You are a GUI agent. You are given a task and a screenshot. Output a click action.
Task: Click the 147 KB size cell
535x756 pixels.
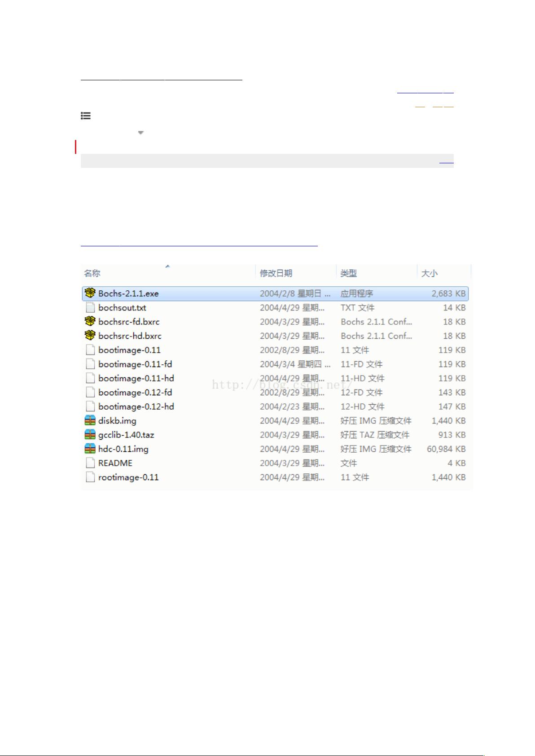tap(452, 406)
